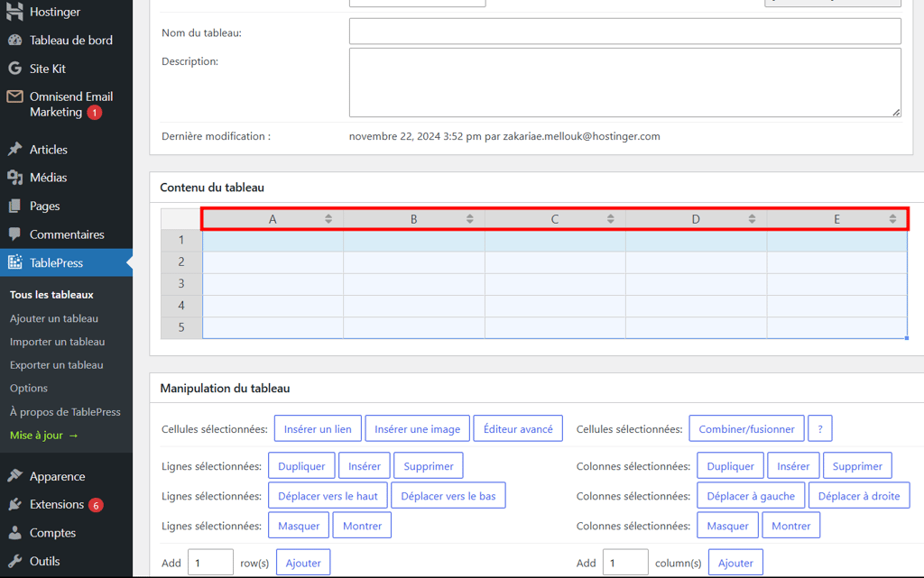Viewport: 924px width, 578px height.
Task: Click the Articles pushpin icon
Action: 14,149
